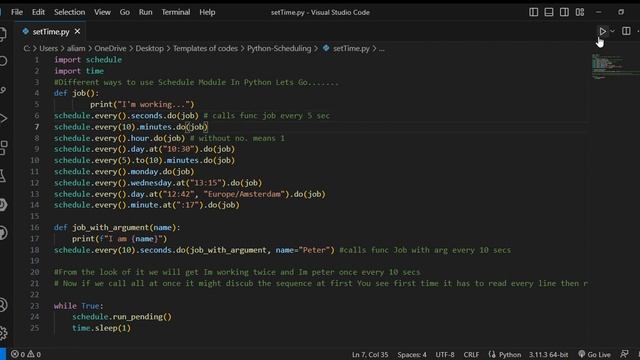Click the feedback icon in status bar
Image resolution: width=640 pixels, height=360 pixels.
624,354
